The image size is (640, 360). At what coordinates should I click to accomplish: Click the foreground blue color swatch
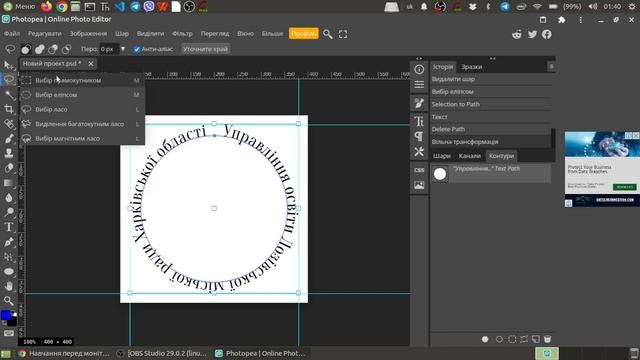[x=6, y=315]
